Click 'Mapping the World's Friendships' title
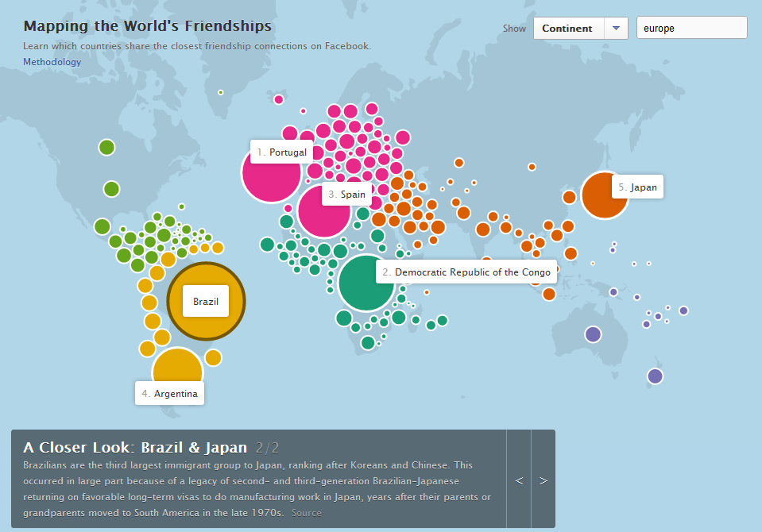This screenshot has height=532, width=762. pos(147,25)
